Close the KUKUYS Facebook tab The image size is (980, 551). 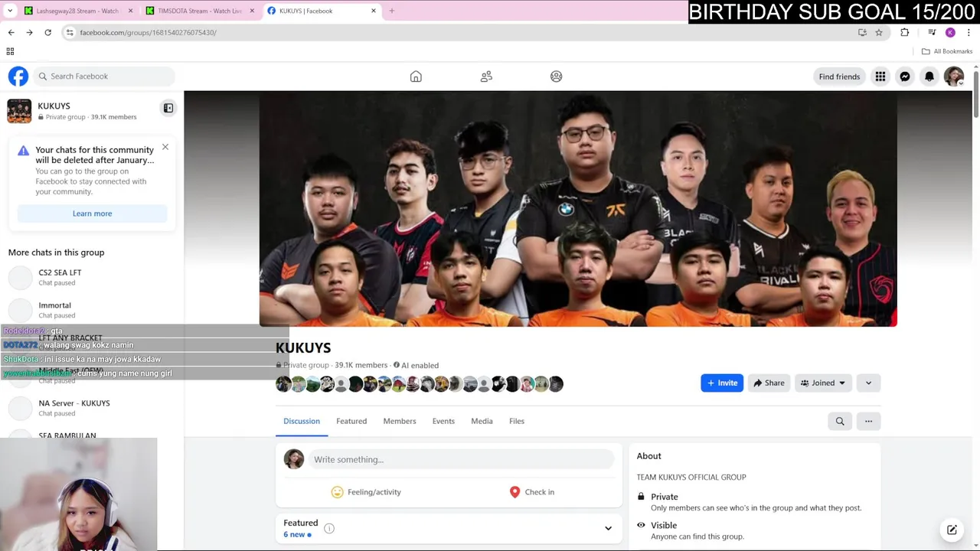pyautogui.click(x=374, y=11)
